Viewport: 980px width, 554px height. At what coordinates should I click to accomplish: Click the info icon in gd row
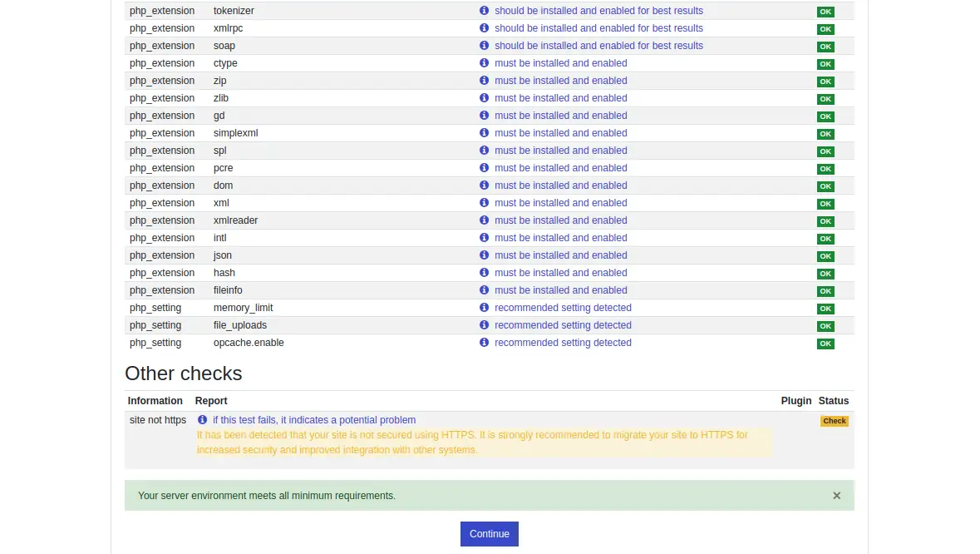(x=484, y=116)
